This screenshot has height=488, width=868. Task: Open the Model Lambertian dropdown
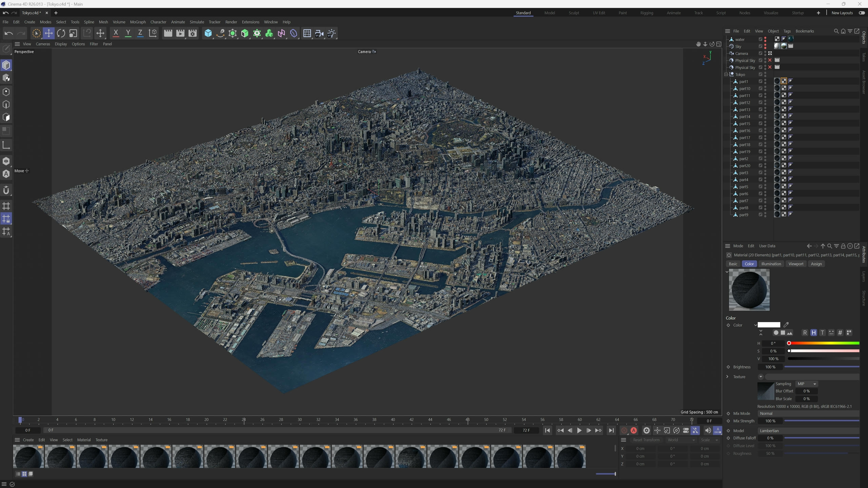pyautogui.click(x=808, y=431)
